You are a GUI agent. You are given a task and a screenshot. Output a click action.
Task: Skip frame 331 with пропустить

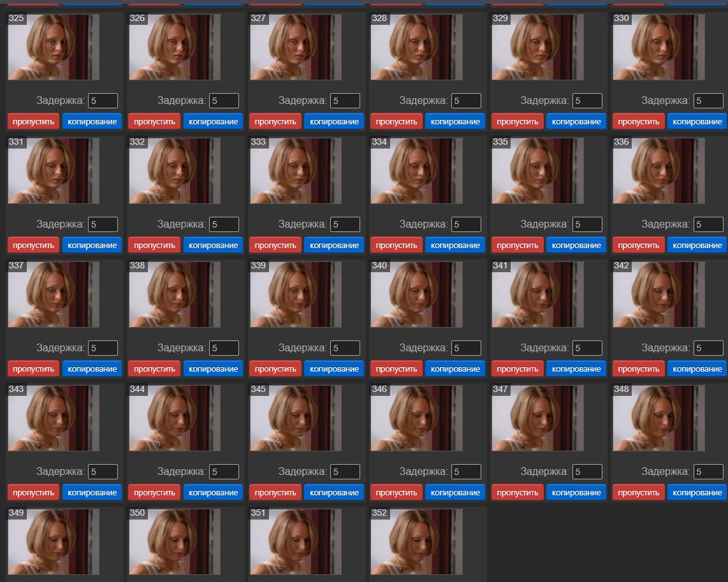coord(33,245)
